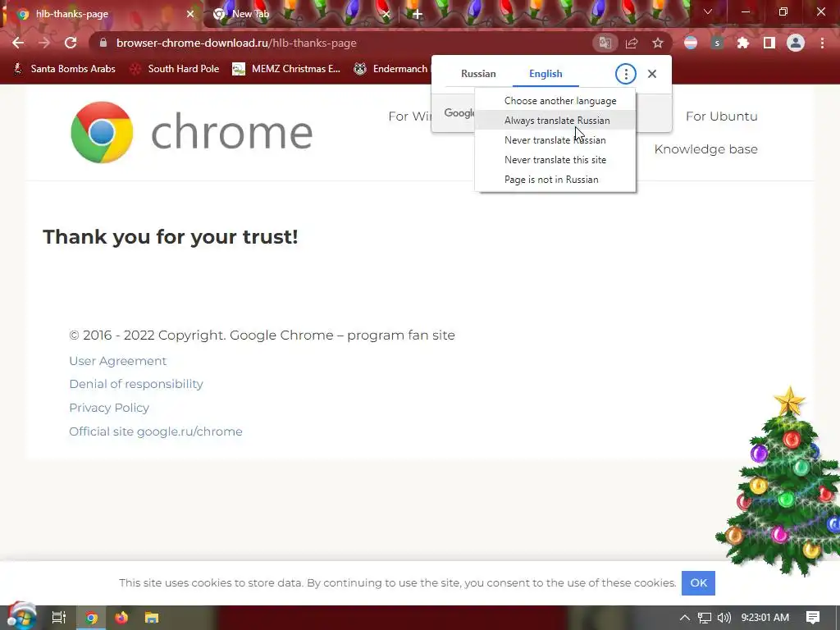Switch to the hlb-thanks-page tab

[102, 14]
